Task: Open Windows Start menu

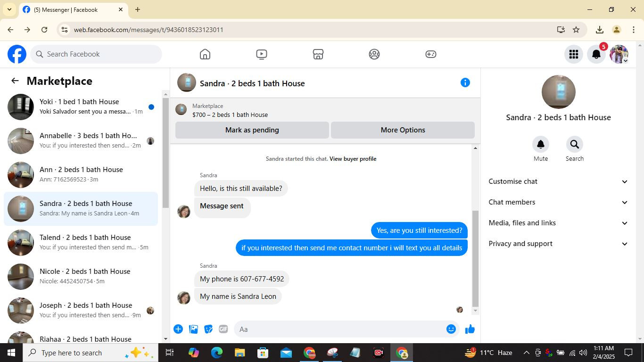Action: click(11, 353)
